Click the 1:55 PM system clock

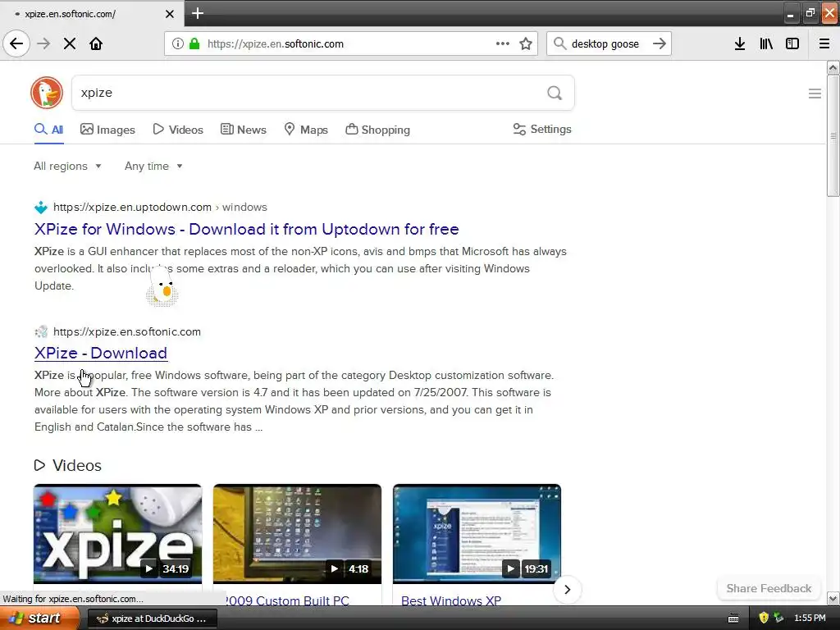point(810,618)
